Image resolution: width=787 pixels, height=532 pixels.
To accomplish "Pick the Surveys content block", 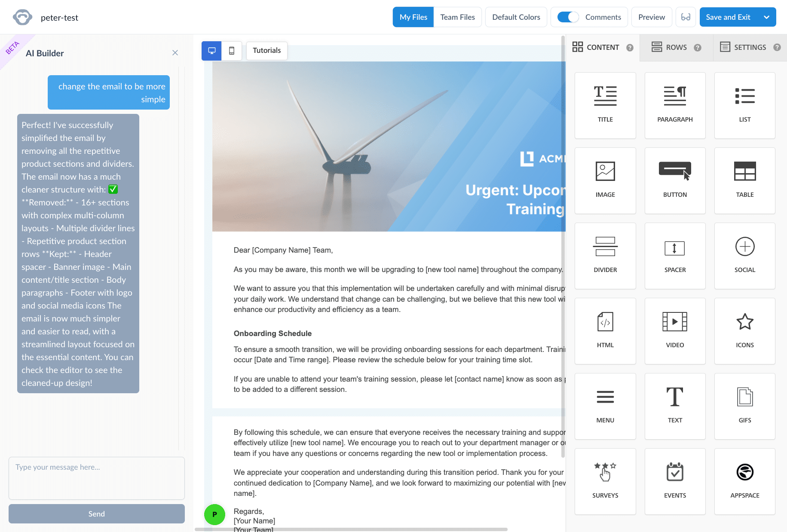I will [x=605, y=481].
